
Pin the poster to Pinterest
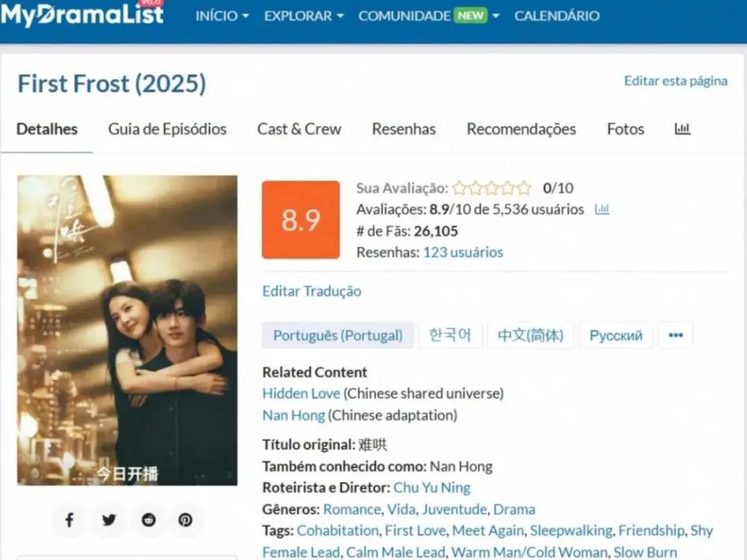pyautogui.click(x=185, y=519)
